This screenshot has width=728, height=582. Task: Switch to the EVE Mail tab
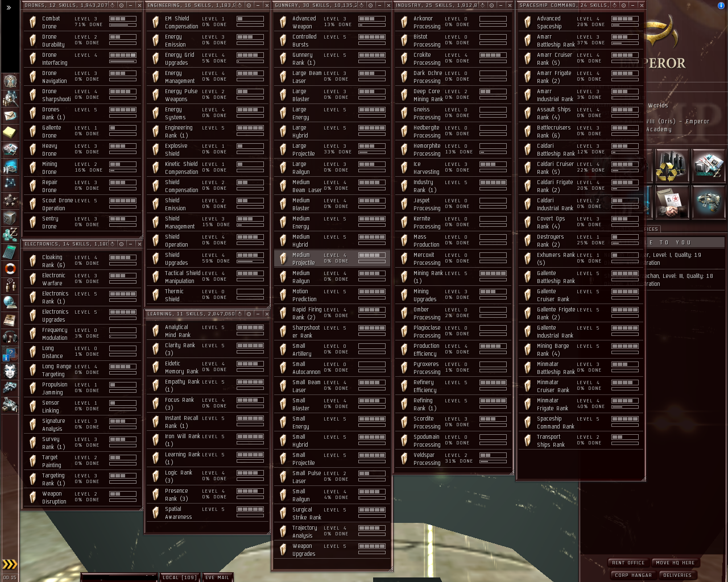click(217, 577)
